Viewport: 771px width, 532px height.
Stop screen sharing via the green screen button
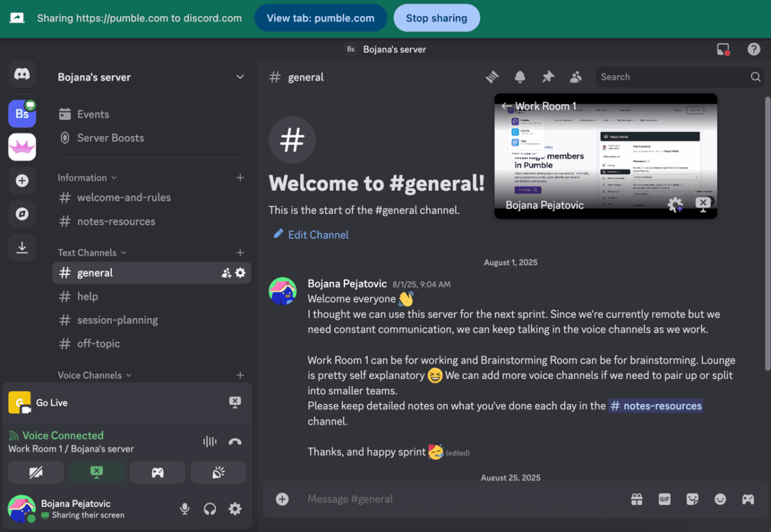[x=97, y=472]
